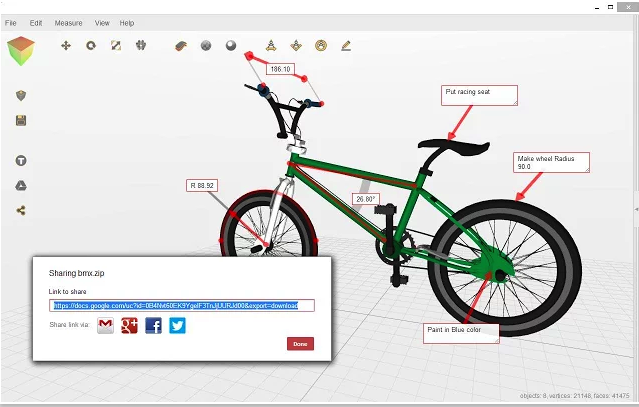Click the Gmail share icon

(x=106, y=326)
